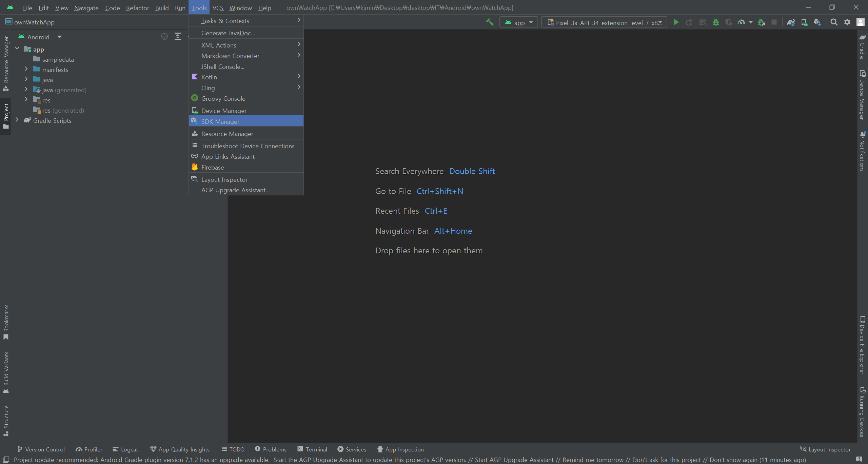Open the Build menu in menu bar
The image size is (868, 464).
pyautogui.click(x=162, y=7)
